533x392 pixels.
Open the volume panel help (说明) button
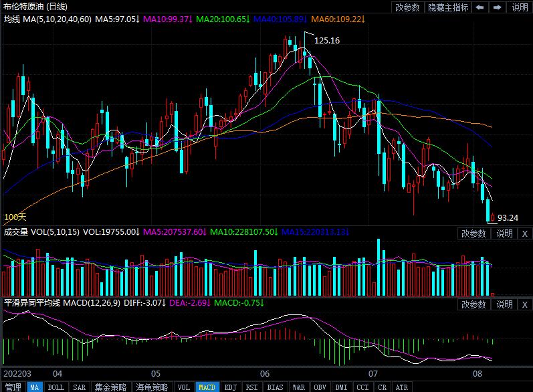(504, 233)
